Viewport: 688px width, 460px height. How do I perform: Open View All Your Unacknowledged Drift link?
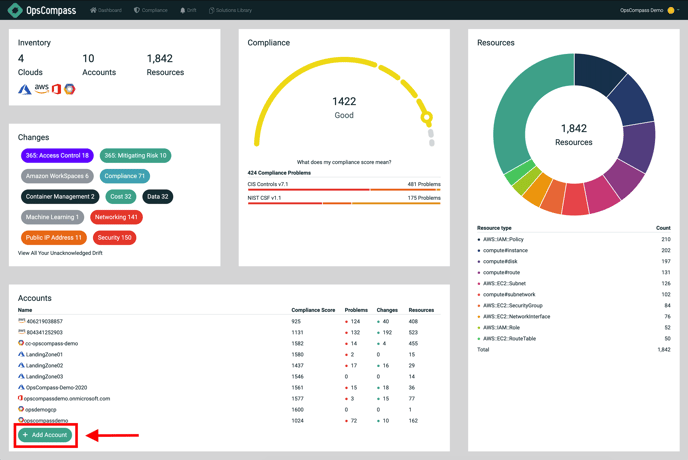coord(60,253)
